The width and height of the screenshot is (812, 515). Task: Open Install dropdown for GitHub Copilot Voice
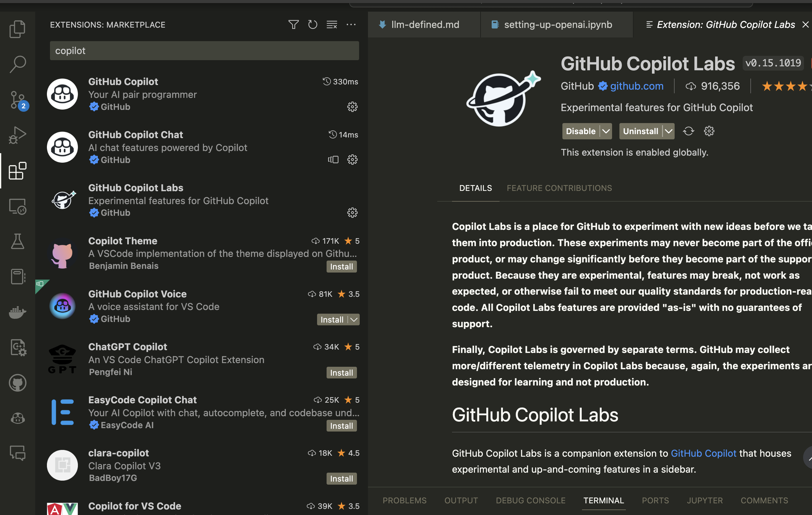click(354, 319)
